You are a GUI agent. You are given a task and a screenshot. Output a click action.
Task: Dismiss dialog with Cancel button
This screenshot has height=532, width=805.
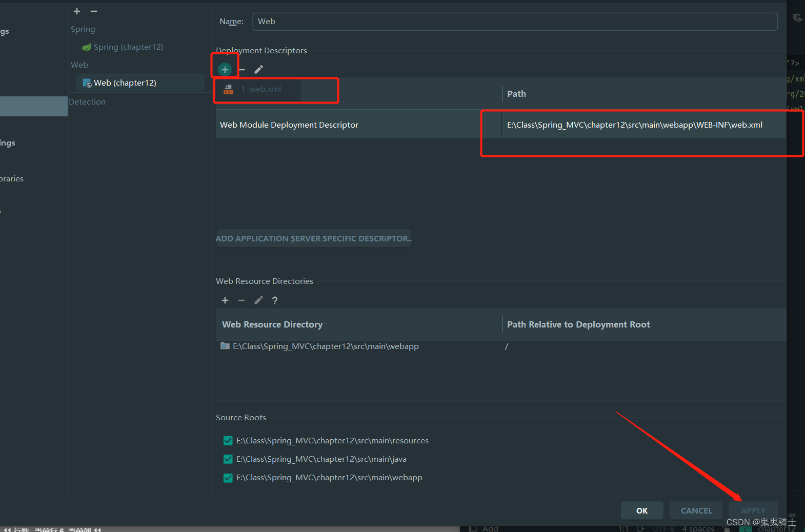point(696,510)
